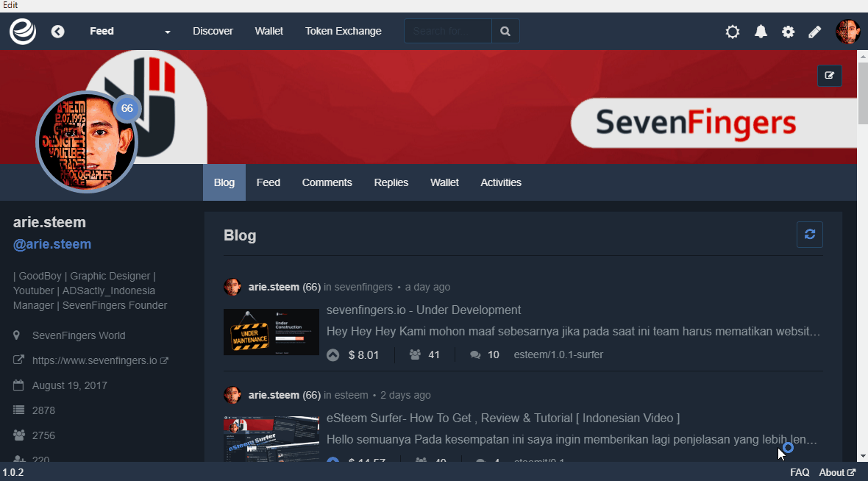868x481 pixels.
Task: Refresh the blog list
Action: point(810,234)
